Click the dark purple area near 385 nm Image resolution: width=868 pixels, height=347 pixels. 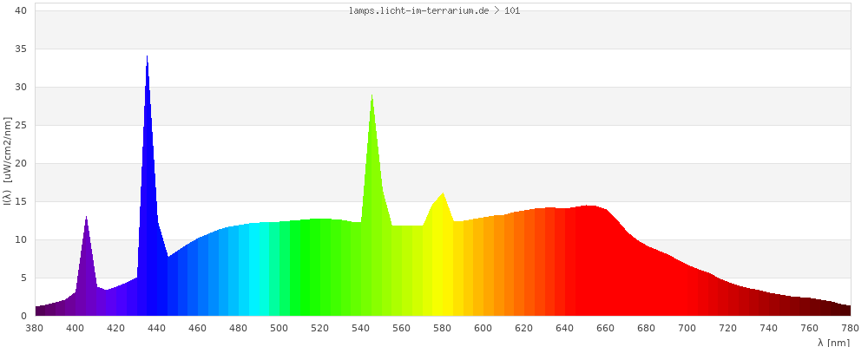pos(45,310)
